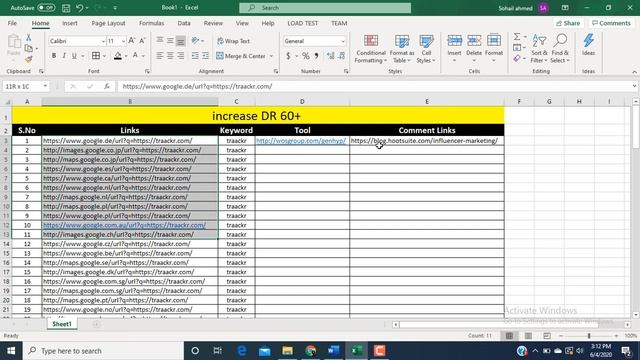The height and width of the screenshot is (360, 640).
Task: Toggle the AutoSave switch
Action: pos(46,8)
